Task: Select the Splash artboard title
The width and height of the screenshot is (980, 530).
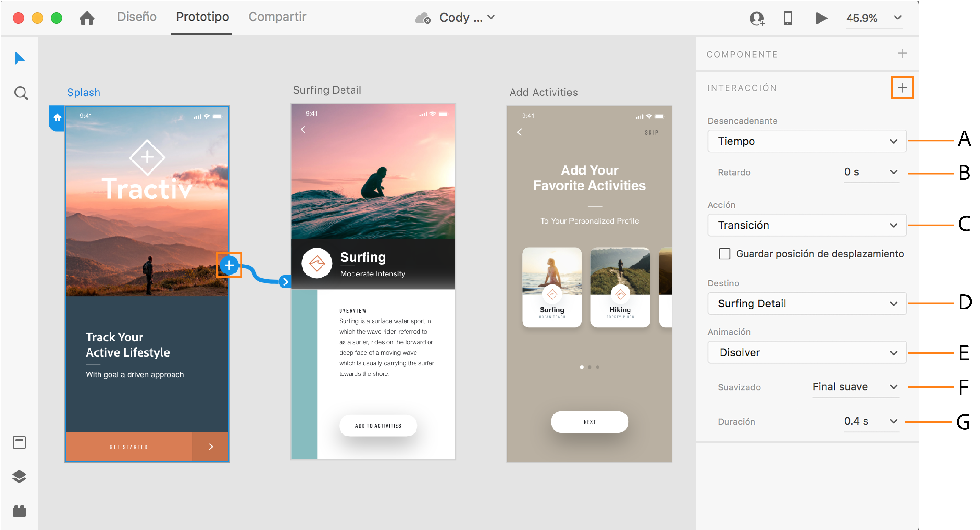Action: pyautogui.click(x=84, y=92)
